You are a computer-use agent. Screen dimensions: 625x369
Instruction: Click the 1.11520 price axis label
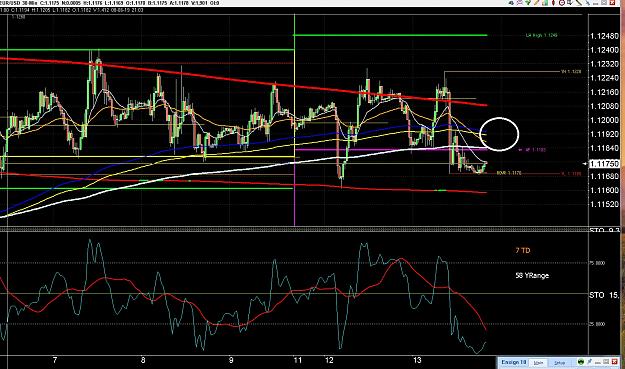click(604, 204)
